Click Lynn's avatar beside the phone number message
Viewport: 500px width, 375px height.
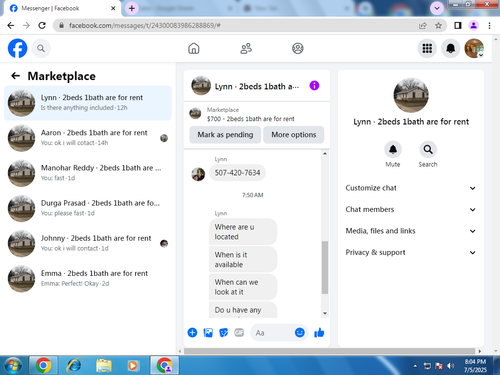coord(198,174)
